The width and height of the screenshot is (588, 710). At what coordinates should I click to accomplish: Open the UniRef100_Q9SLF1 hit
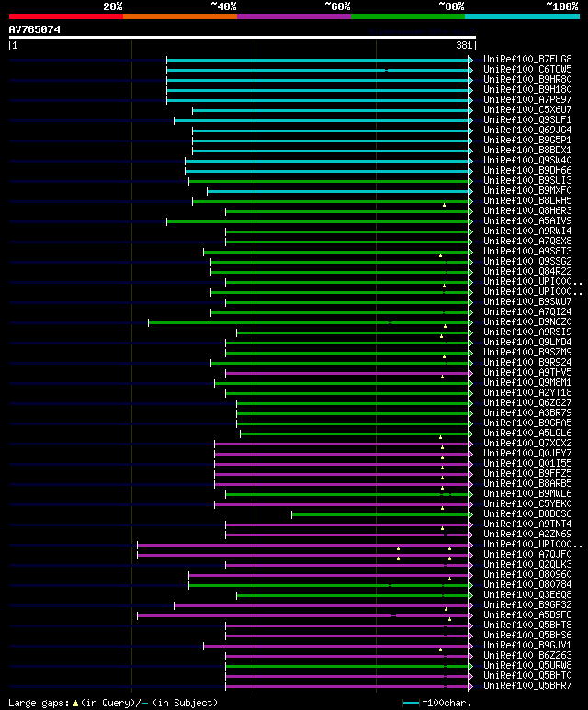pos(527,120)
